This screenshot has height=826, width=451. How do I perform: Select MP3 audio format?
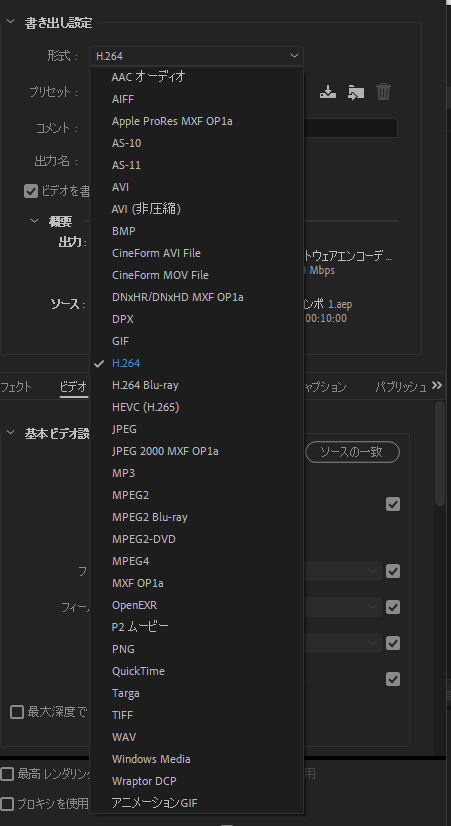point(196,473)
